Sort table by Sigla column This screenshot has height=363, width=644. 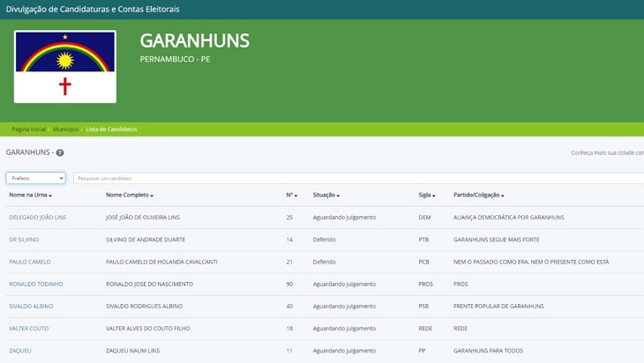[427, 195]
